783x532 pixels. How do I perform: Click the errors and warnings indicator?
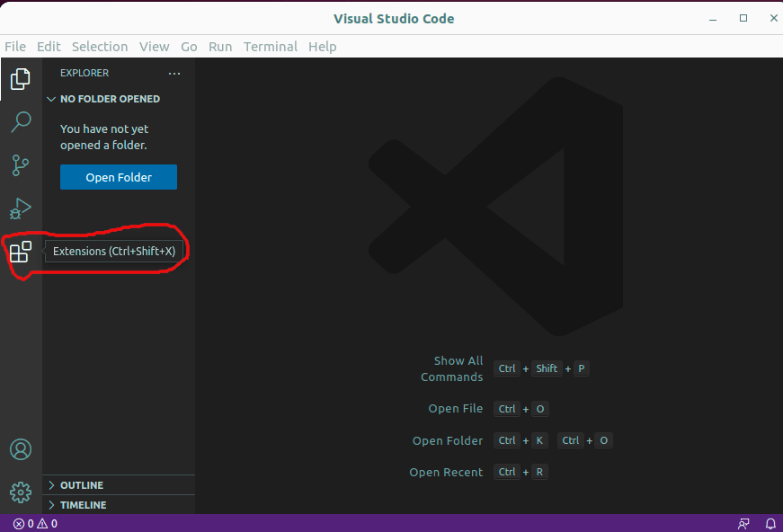point(34,524)
